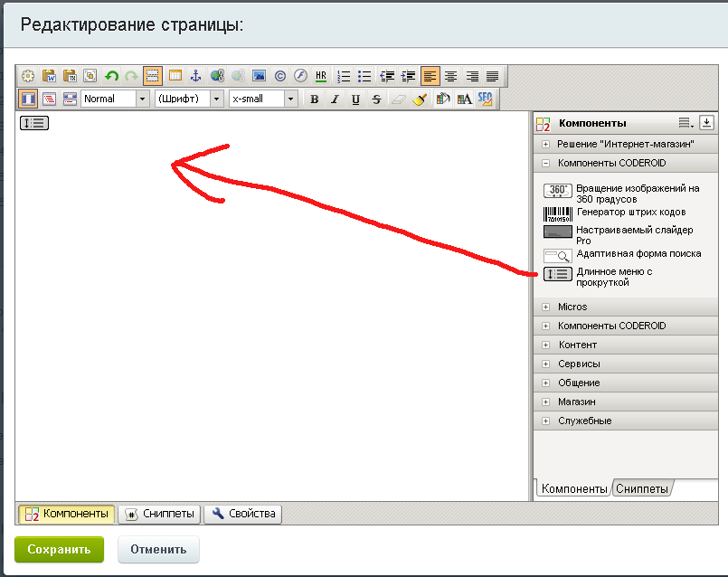This screenshot has width=728, height=577.
Task: Toggle bold formatting
Action: coord(314,99)
